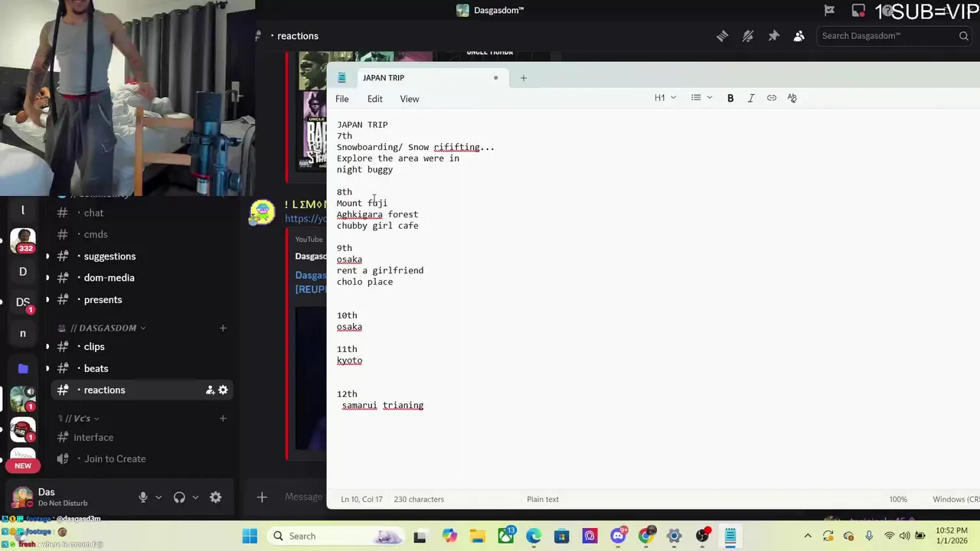This screenshot has height=551, width=980.
Task: Open File Explorer from the taskbar
Action: point(477,536)
